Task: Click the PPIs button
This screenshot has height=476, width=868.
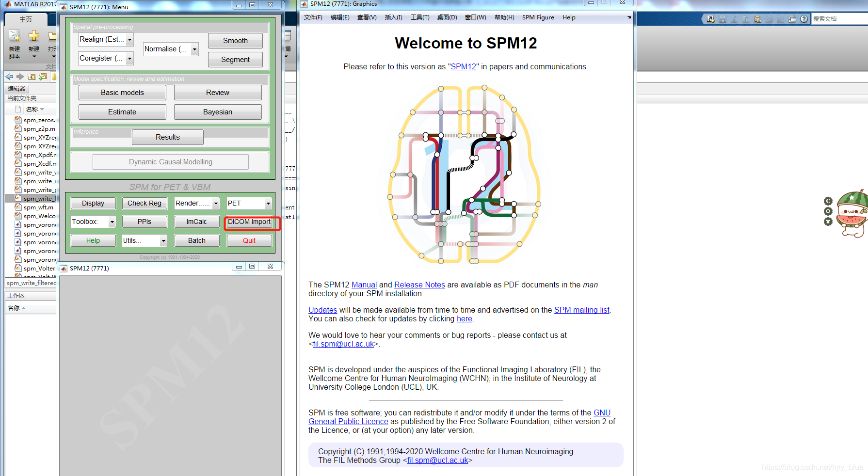Action: 145,222
